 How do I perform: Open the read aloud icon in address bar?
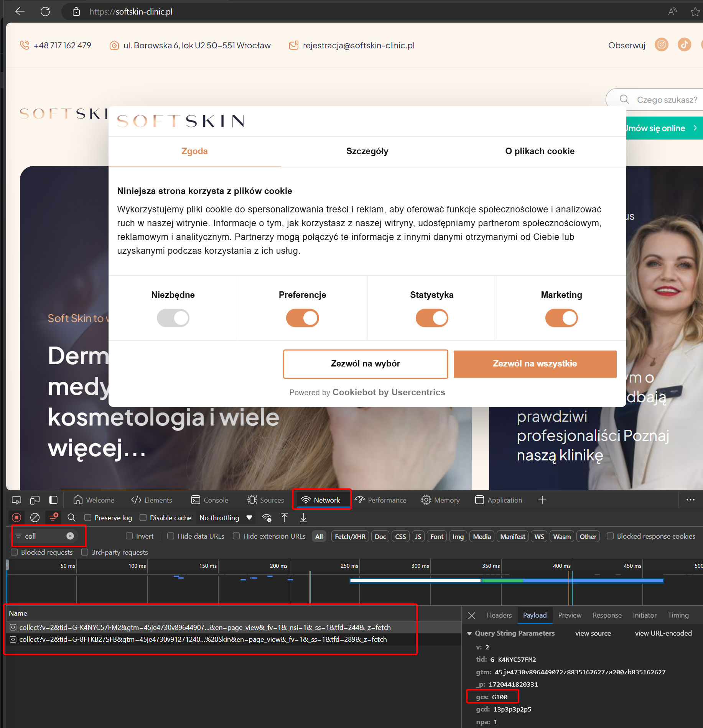pyautogui.click(x=672, y=12)
